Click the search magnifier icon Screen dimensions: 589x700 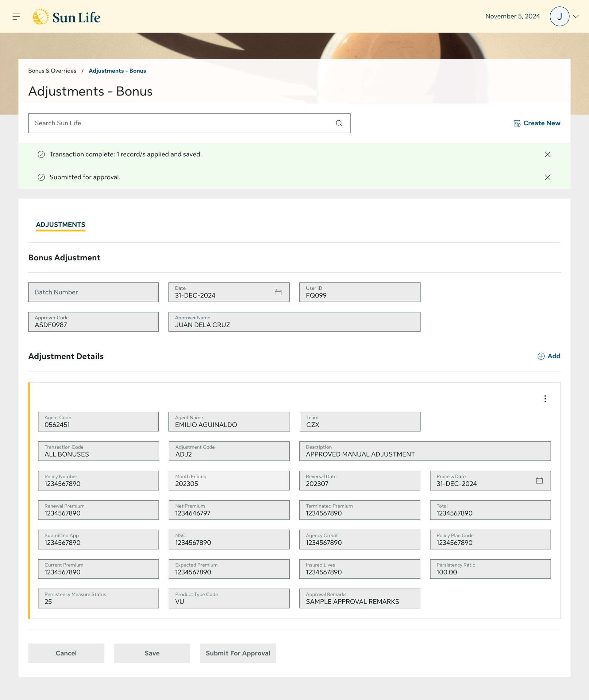[339, 123]
